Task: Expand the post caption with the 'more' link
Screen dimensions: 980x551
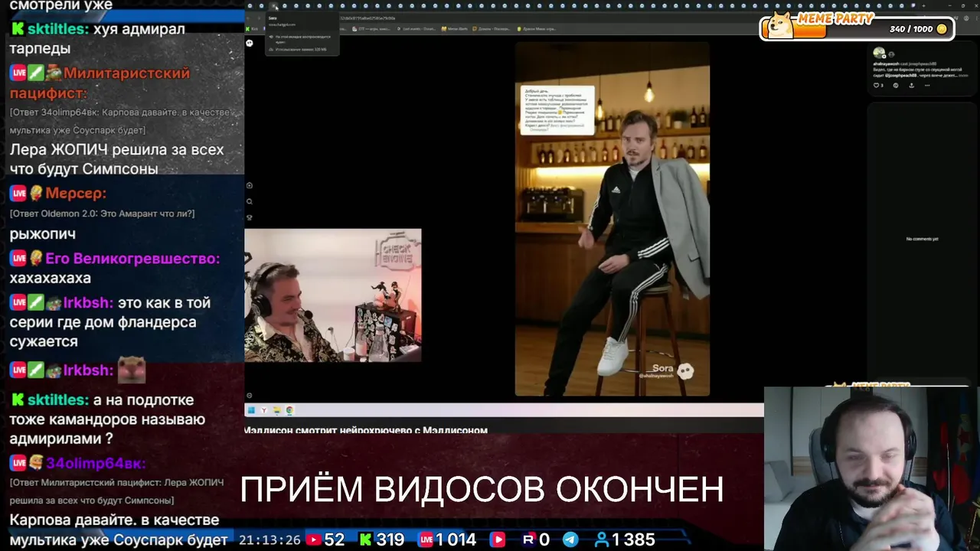Action: point(963,76)
